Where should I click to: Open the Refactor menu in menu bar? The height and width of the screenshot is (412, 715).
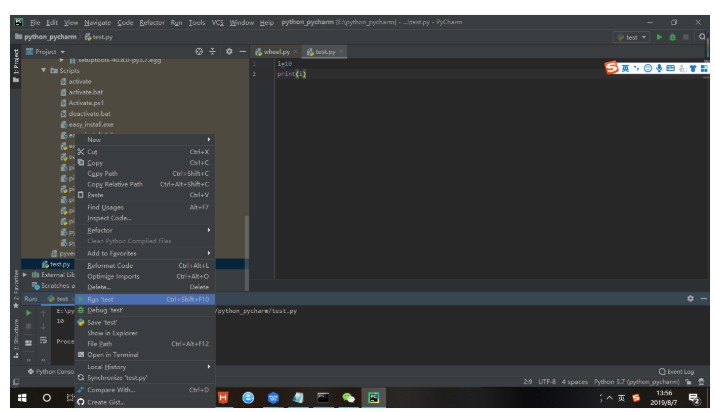click(153, 21)
